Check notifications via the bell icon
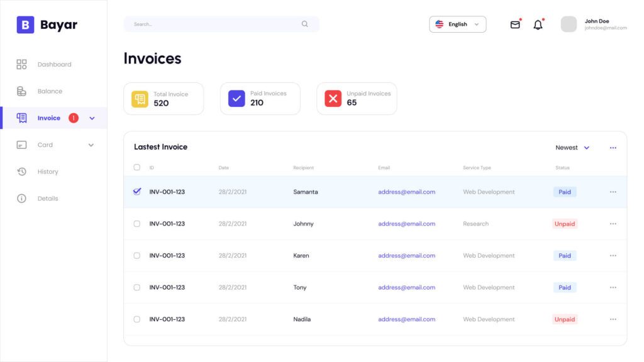 538,25
